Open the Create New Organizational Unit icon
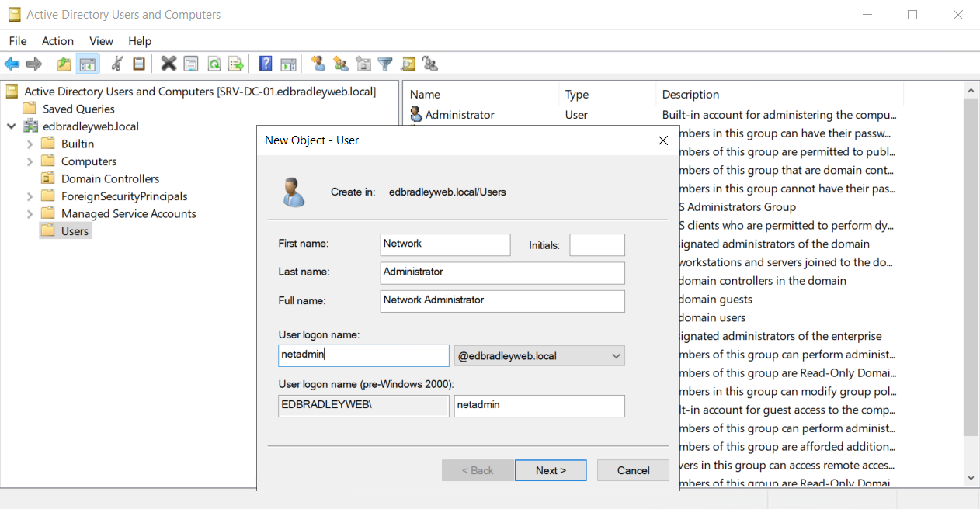980x509 pixels. click(x=363, y=64)
